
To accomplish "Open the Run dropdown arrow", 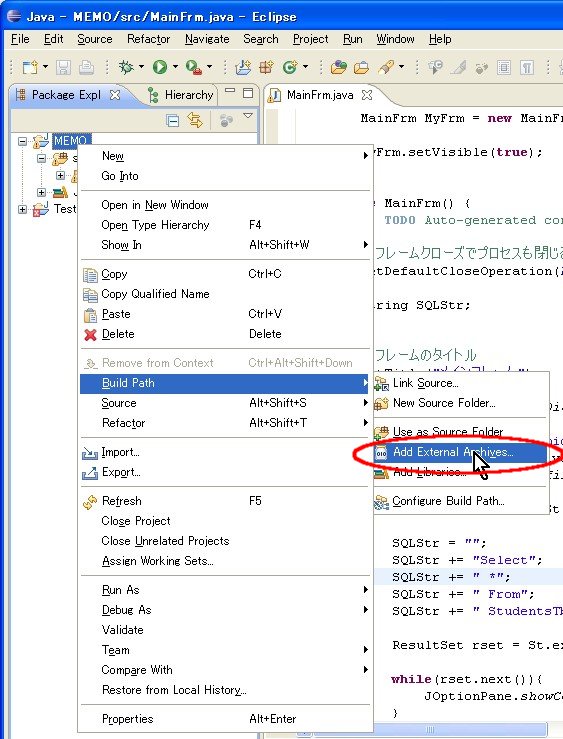I will click(175, 67).
